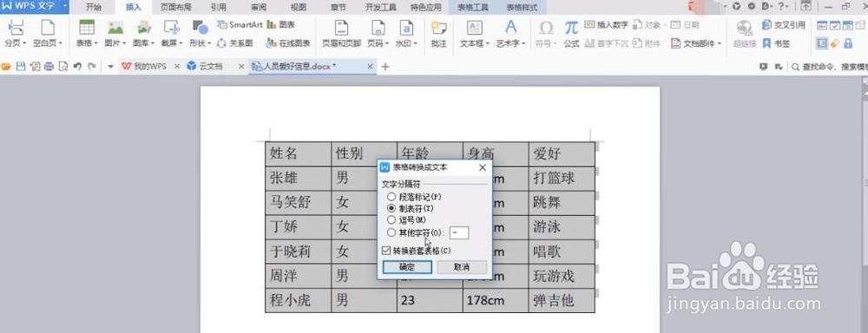Insert an 在线图表 online chart
The width and height of the screenshot is (868, 333).
click(x=288, y=43)
